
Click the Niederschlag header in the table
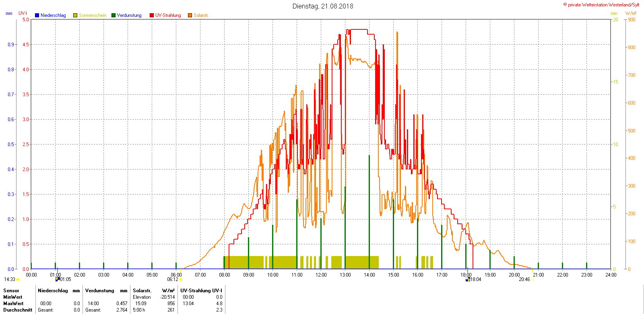tap(53, 291)
